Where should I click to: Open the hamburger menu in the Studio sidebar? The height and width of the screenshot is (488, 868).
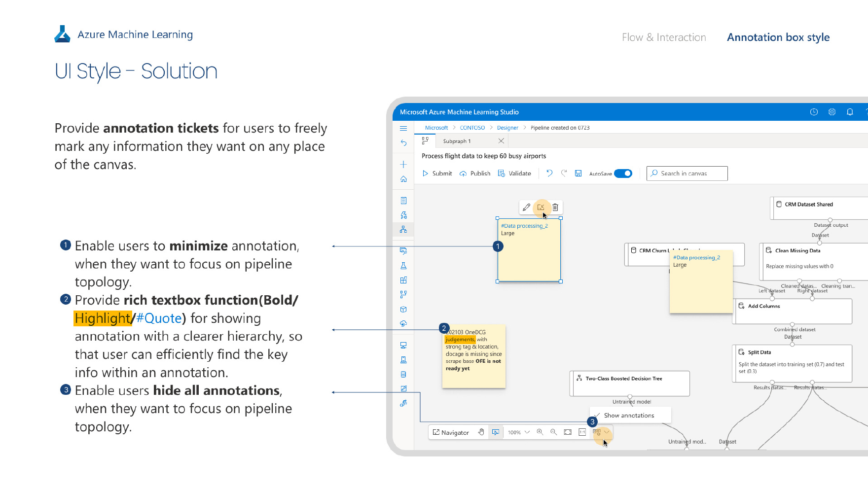pos(403,128)
